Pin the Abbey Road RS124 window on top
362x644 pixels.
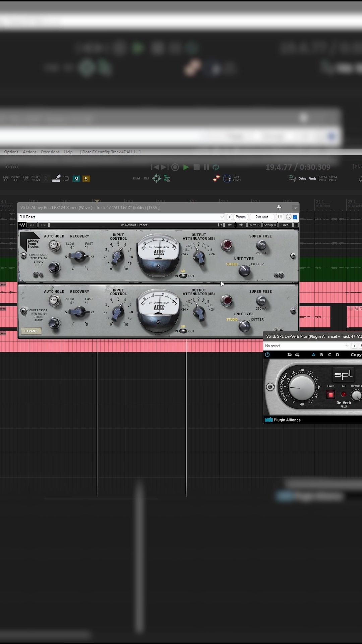pyautogui.click(x=279, y=207)
